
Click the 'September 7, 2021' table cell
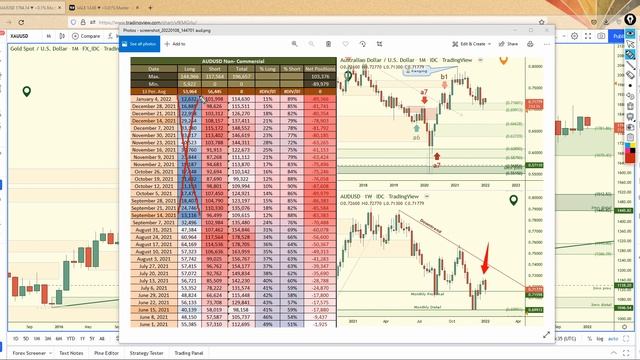coord(154,222)
